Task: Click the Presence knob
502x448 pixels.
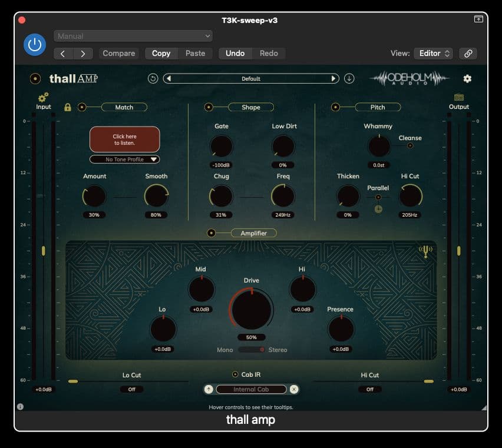Action: [341, 329]
